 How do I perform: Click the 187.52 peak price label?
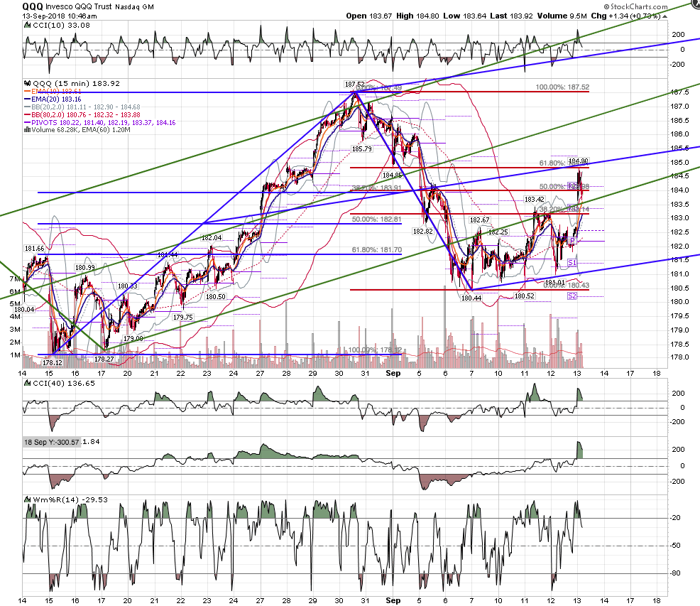pos(354,84)
